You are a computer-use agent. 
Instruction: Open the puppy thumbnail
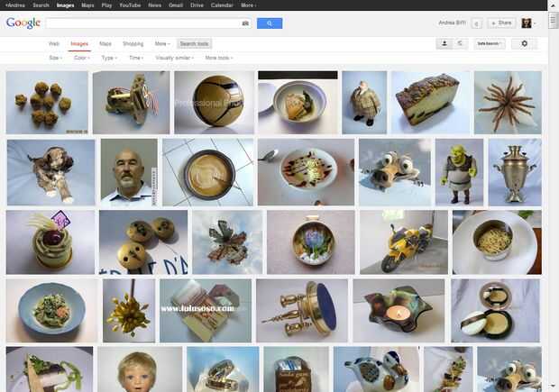click(51, 172)
